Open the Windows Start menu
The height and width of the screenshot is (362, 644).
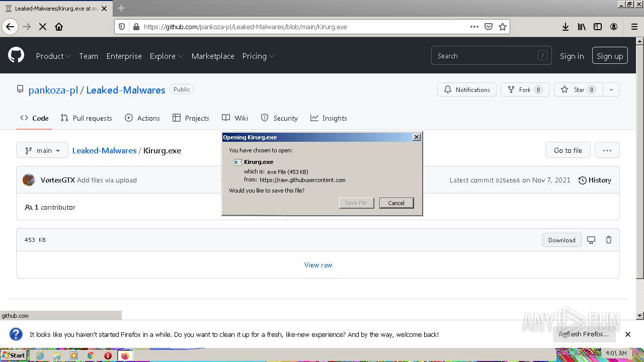pyautogui.click(x=14, y=355)
